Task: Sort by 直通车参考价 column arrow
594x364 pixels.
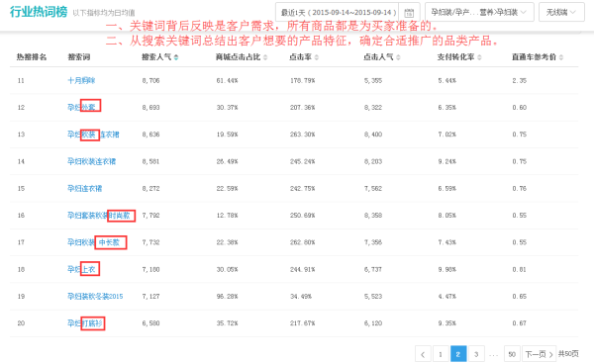Action: [561, 57]
